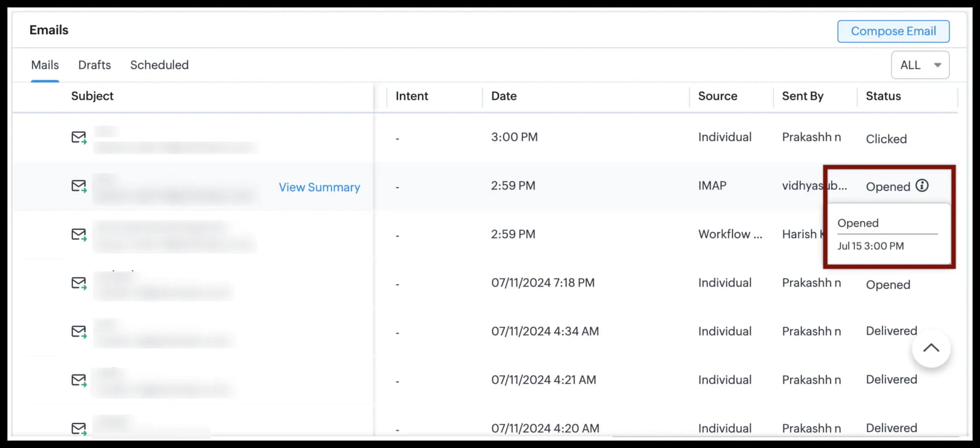This screenshot has width=980, height=448.
Task: Expand the dropdown arrow next to ALL
Action: [937, 64]
